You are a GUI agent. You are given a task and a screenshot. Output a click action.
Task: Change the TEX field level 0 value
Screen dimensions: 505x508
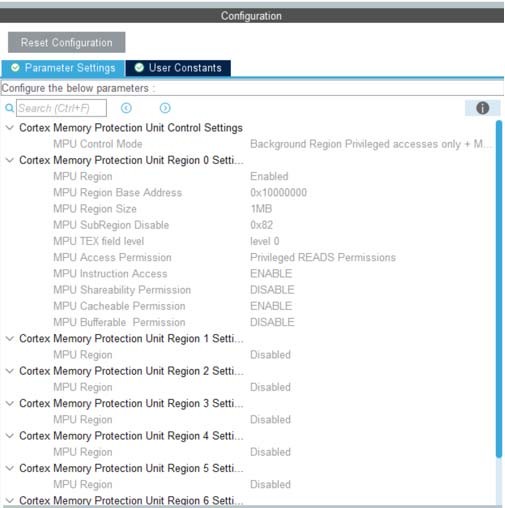[265, 241]
